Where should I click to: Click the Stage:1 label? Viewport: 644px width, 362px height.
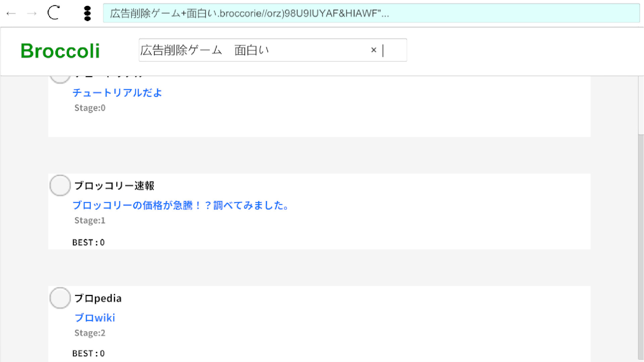(x=90, y=221)
